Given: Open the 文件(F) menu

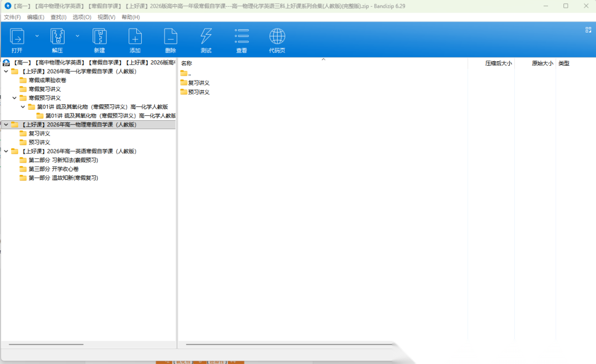Looking at the screenshot, I should 12,17.
